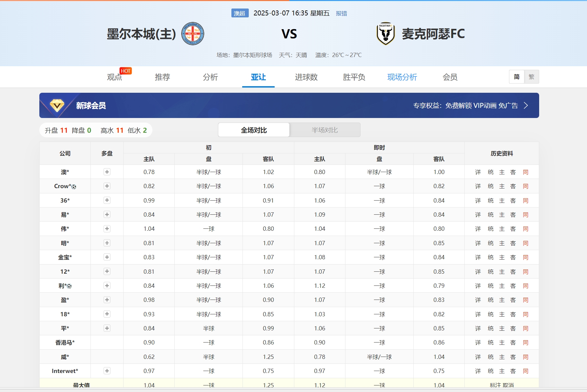
Task: Click the 墨尔本城(主) team name
Action: (x=142, y=34)
